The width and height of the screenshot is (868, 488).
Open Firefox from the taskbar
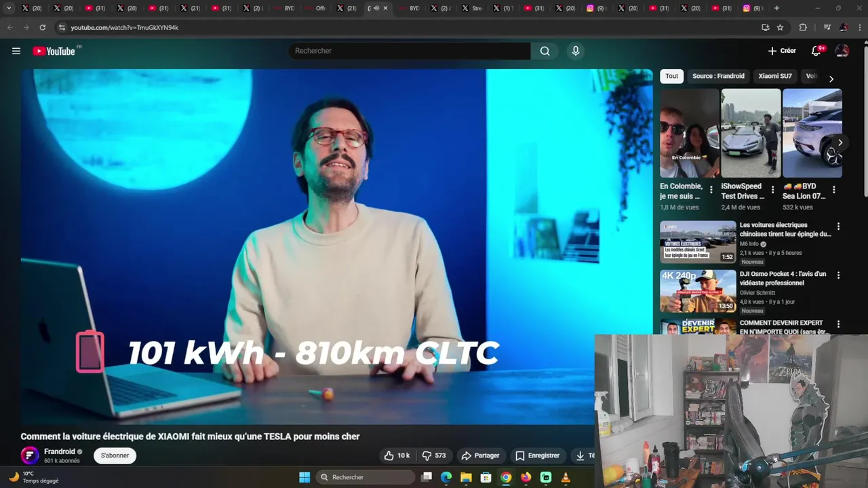[x=526, y=477]
